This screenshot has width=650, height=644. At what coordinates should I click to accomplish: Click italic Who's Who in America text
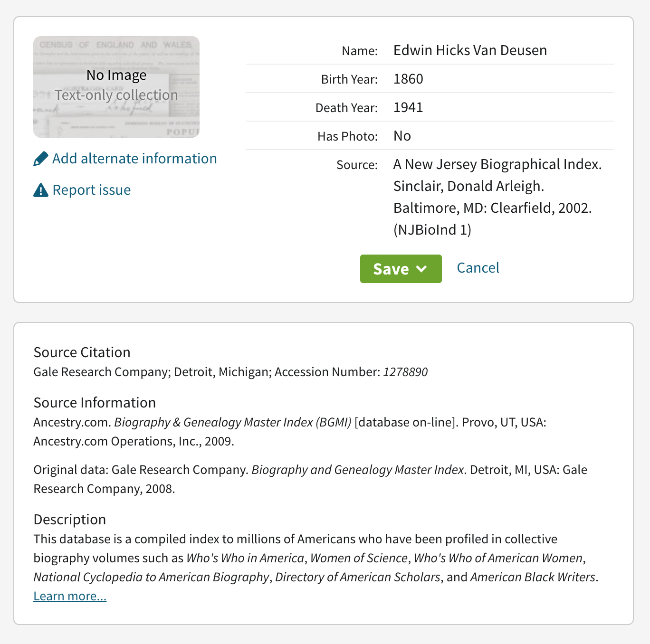[245, 558]
